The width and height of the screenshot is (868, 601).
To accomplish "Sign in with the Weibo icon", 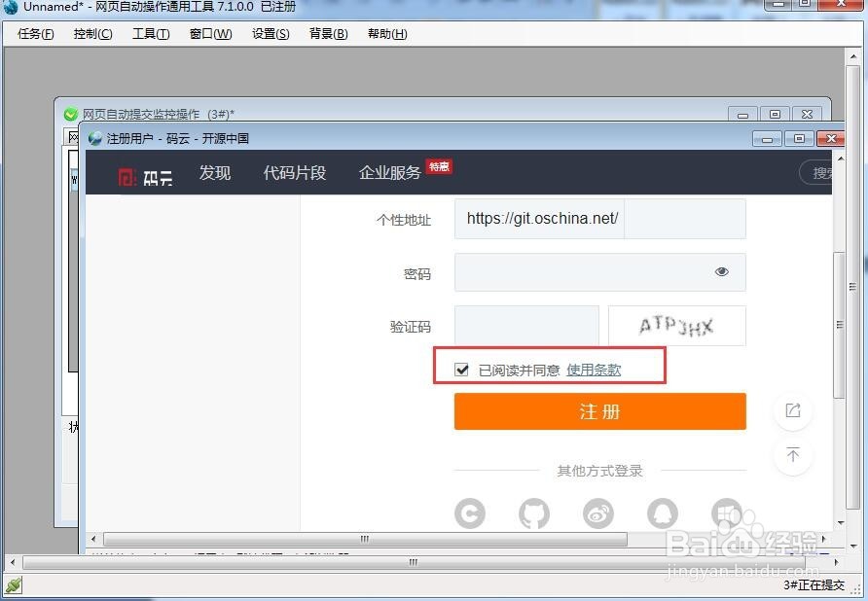I will (598, 513).
